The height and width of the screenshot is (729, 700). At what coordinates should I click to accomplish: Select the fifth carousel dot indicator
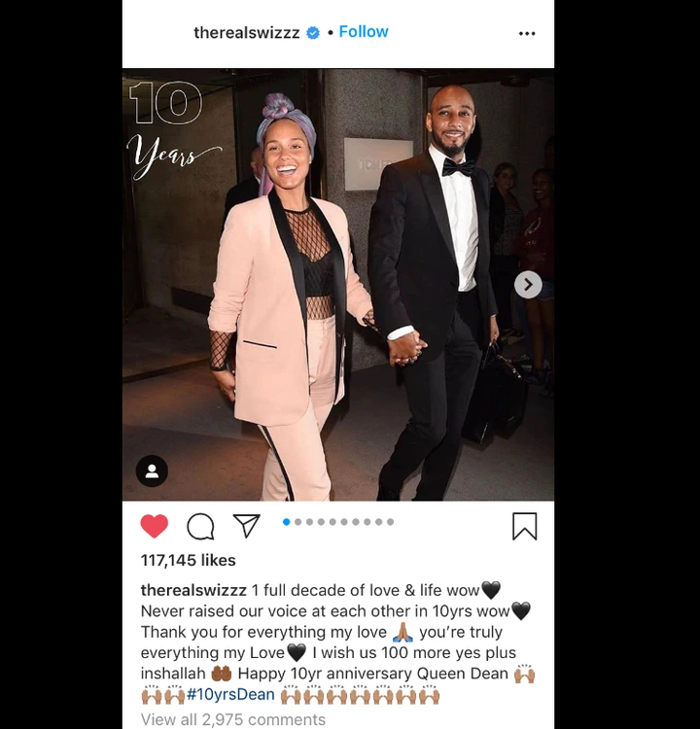(332, 522)
